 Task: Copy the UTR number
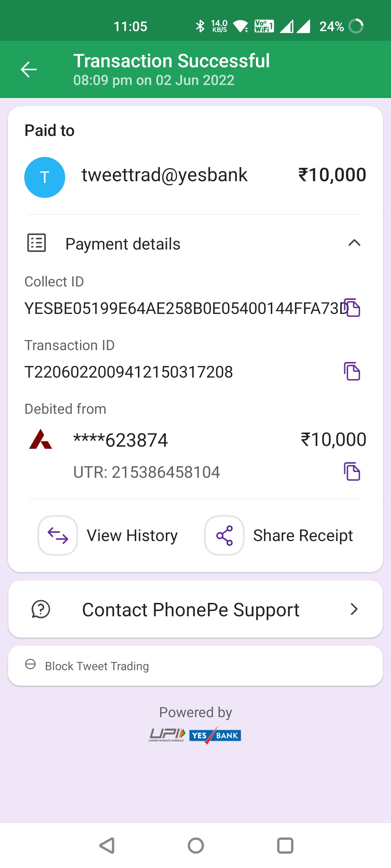click(x=352, y=472)
